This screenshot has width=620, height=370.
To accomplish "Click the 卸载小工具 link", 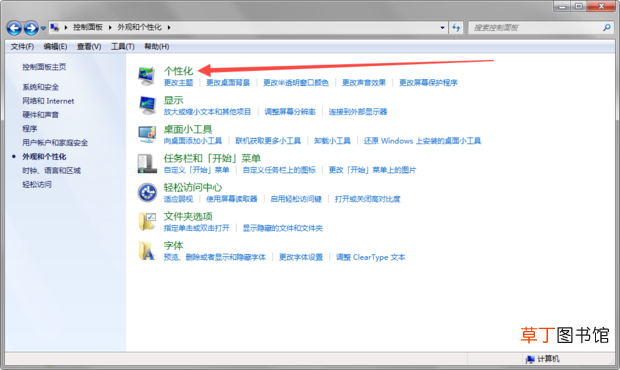I will click(332, 141).
